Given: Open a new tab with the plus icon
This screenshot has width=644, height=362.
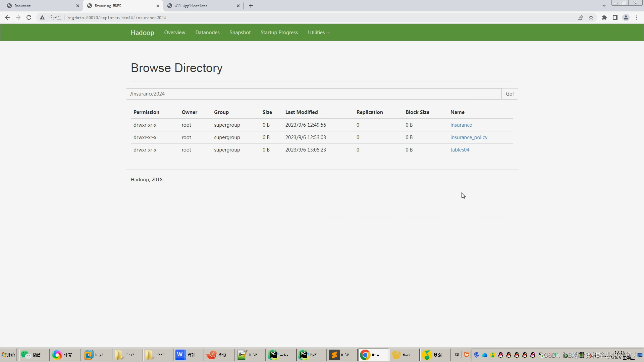Looking at the screenshot, I should click(251, 6).
